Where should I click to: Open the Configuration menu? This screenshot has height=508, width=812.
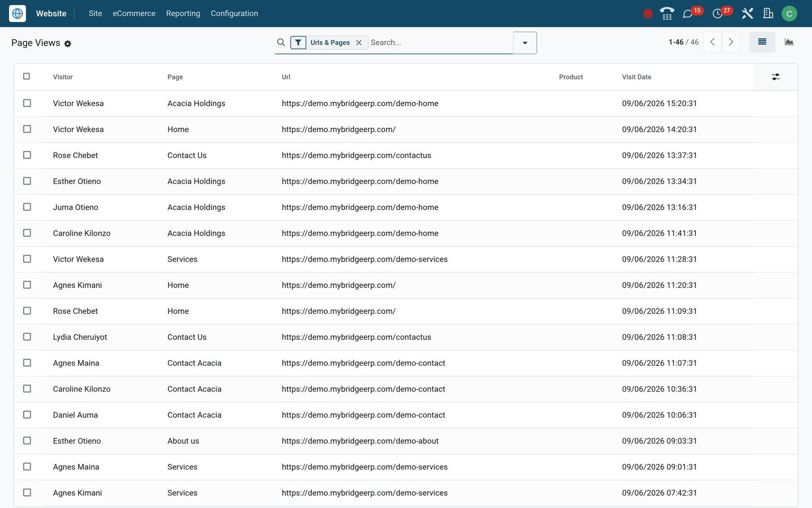click(x=234, y=14)
